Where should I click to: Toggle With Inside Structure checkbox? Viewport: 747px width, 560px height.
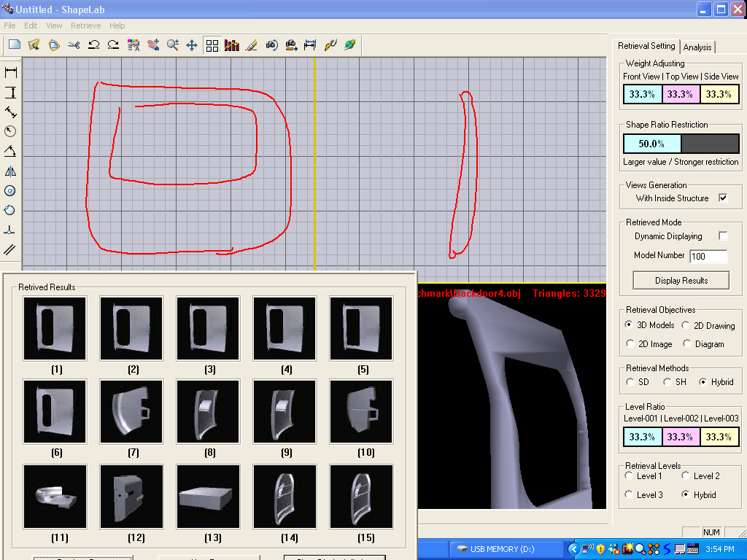pos(723,198)
